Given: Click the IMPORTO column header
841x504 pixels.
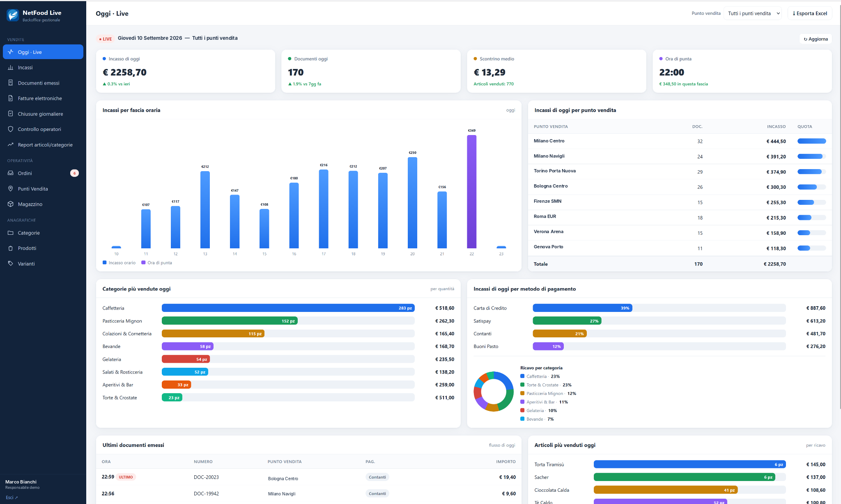Looking at the screenshot, I should pos(506,462).
